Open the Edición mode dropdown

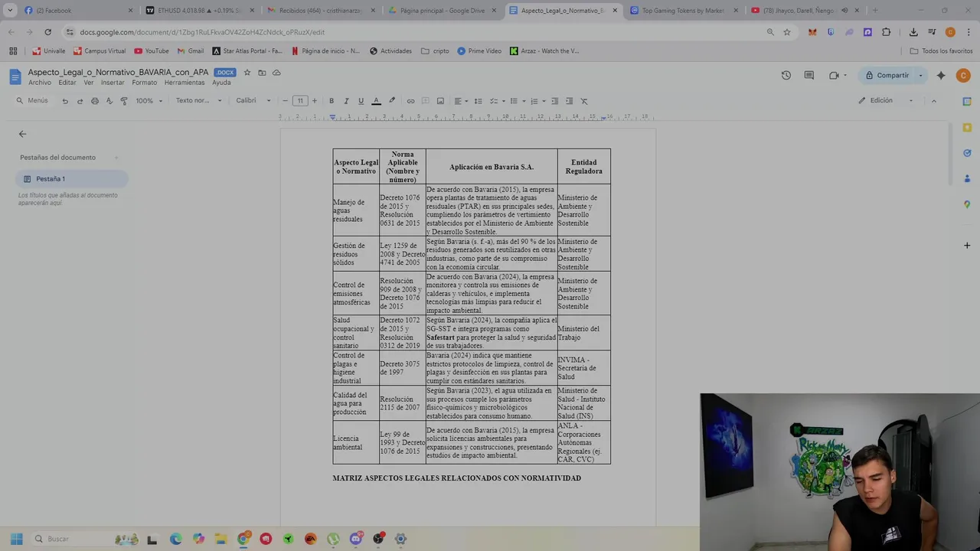pyautogui.click(x=886, y=100)
